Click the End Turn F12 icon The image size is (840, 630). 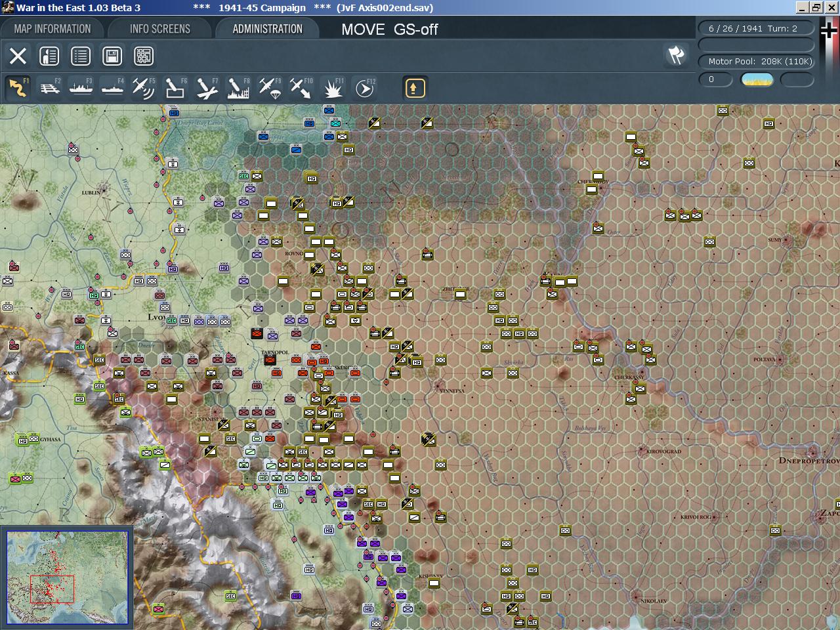coord(365,88)
